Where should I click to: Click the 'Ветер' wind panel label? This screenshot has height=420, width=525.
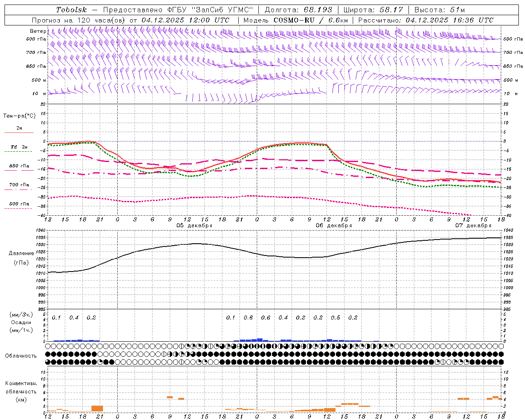click(38, 31)
